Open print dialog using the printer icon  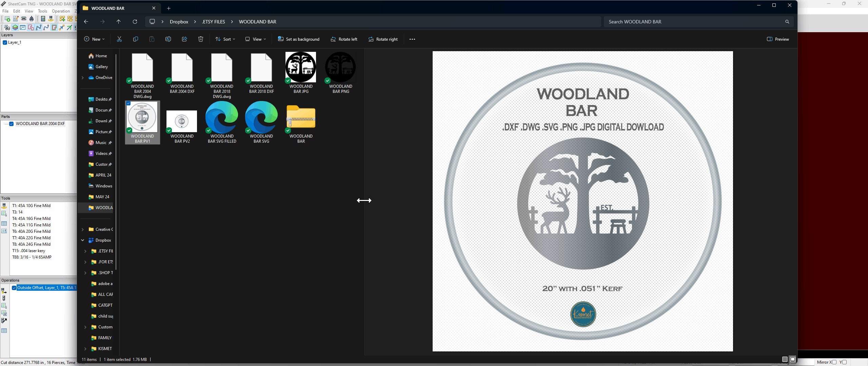pyautogui.click(x=24, y=18)
